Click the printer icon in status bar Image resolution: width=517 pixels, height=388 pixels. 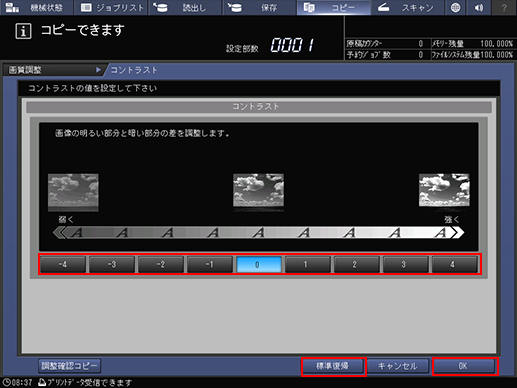[42, 382]
